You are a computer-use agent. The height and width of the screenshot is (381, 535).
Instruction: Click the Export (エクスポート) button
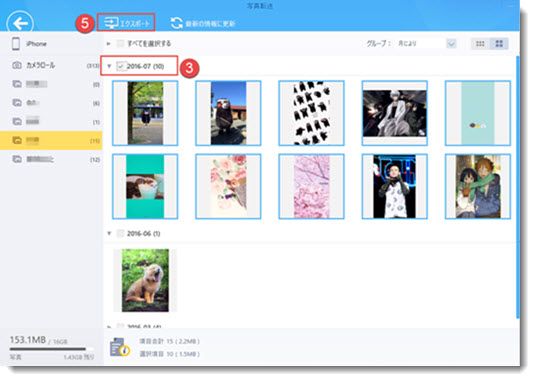click(x=126, y=23)
